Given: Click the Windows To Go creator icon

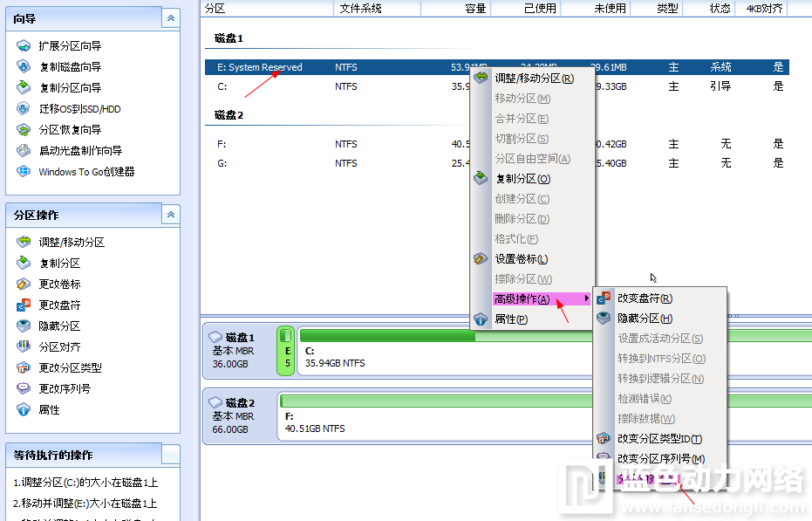Looking at the screenshot, I should pyautogui.click(x=24, y=172).
